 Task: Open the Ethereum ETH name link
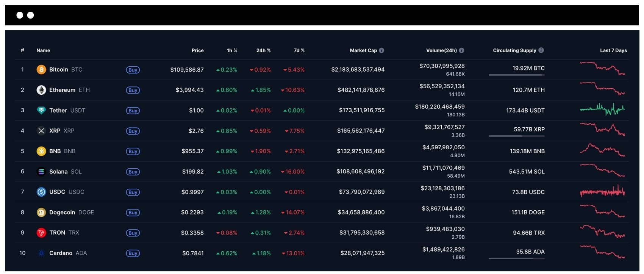[70, 90]
